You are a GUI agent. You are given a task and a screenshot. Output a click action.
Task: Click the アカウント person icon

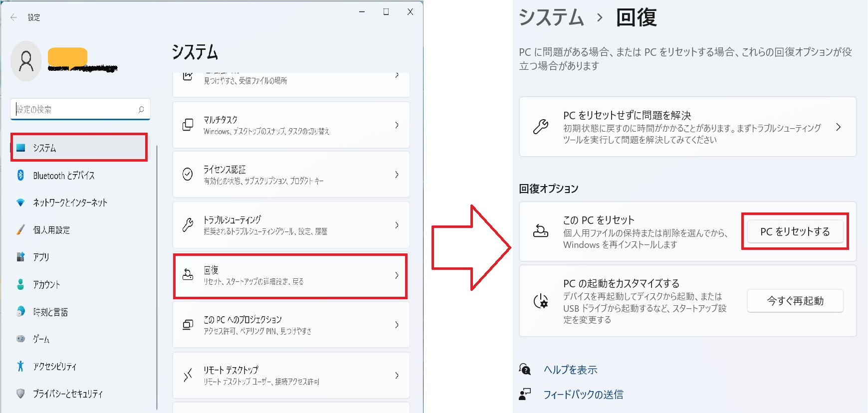(20, 284)
